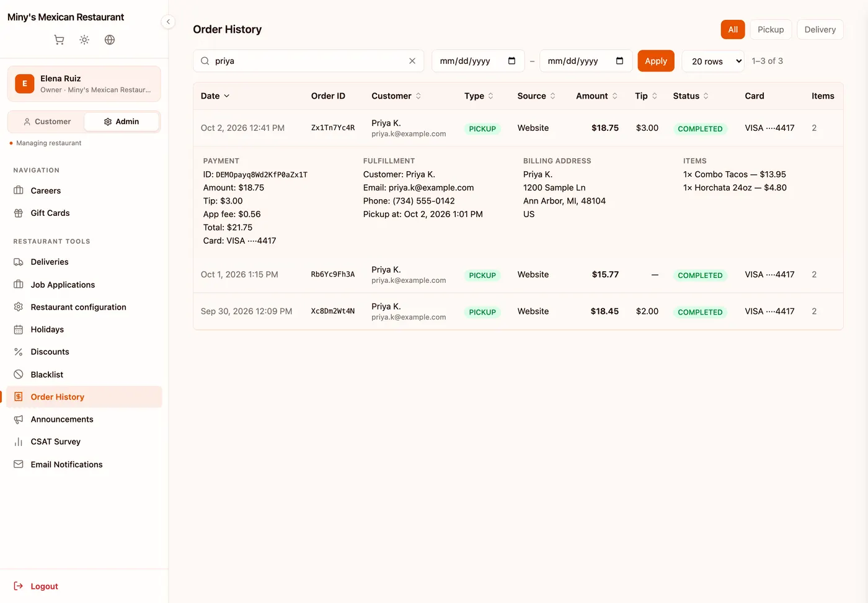Sort by Customer column arrows
868x603 pixels.
pyautogui.click(x=418, y=96)
